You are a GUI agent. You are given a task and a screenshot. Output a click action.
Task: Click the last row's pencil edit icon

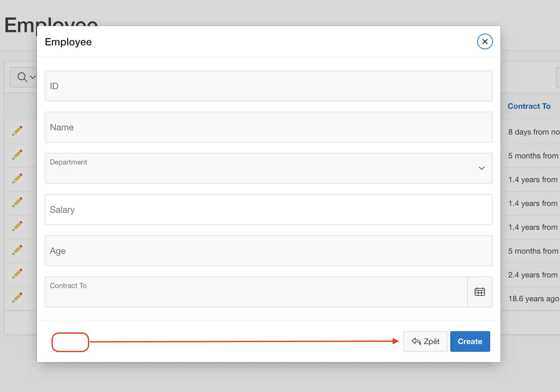(x=17, y=297)
